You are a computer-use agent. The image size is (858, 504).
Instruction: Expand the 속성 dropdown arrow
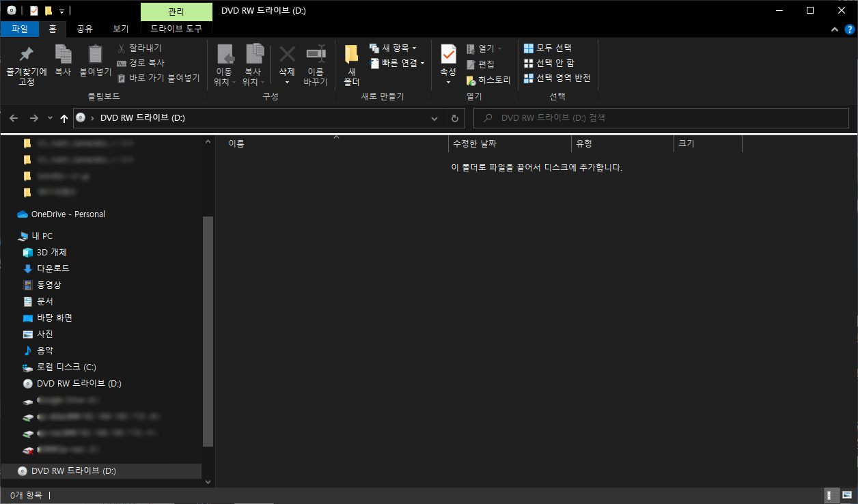(448, 82)
